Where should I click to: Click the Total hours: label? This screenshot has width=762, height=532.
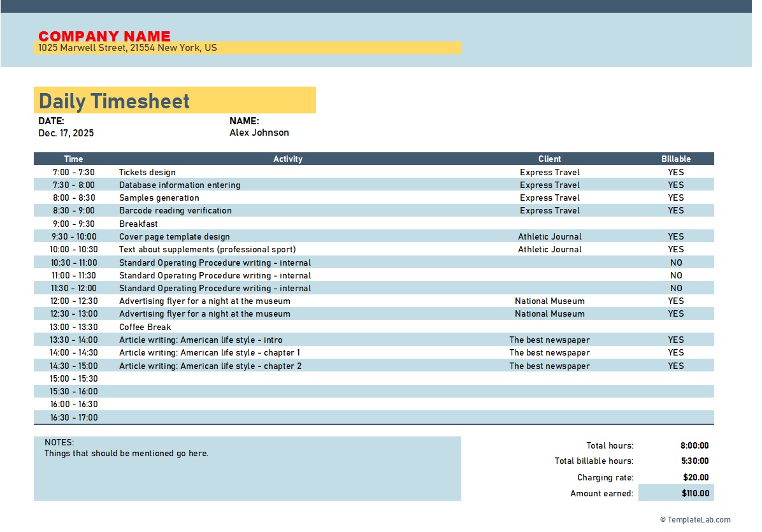[610, 445]
